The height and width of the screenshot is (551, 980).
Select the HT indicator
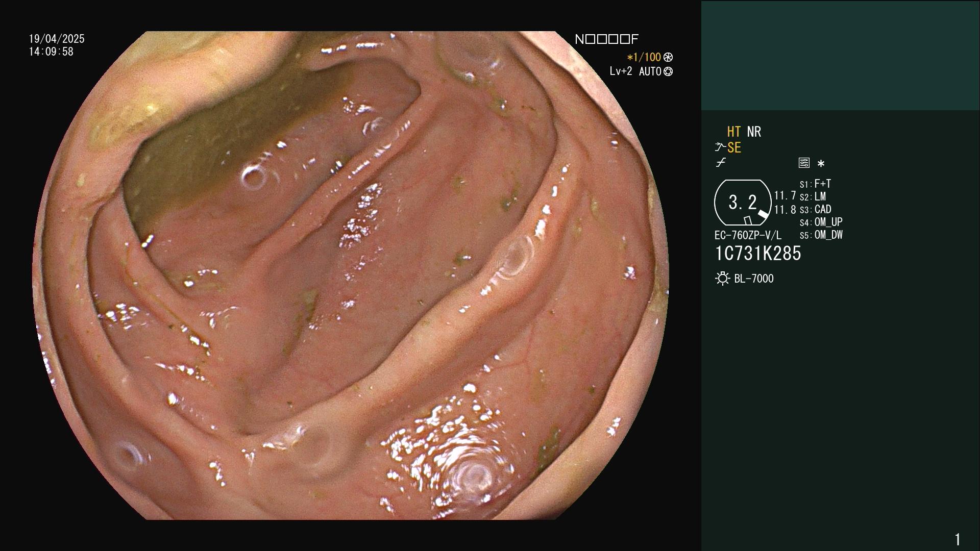733,132
